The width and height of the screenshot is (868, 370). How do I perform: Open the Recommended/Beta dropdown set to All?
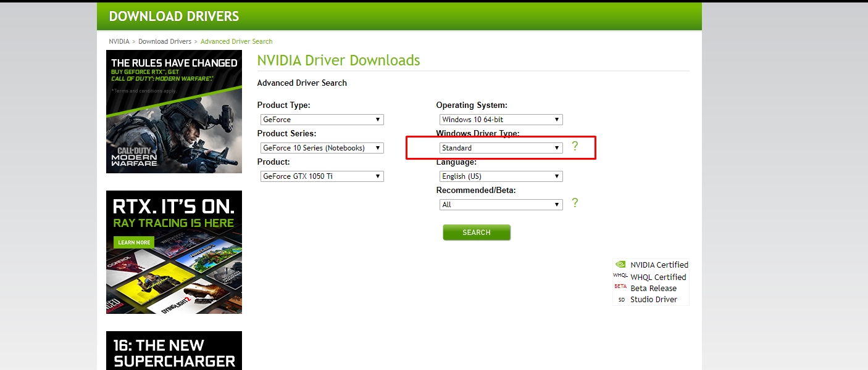click(x=501, y=205)
